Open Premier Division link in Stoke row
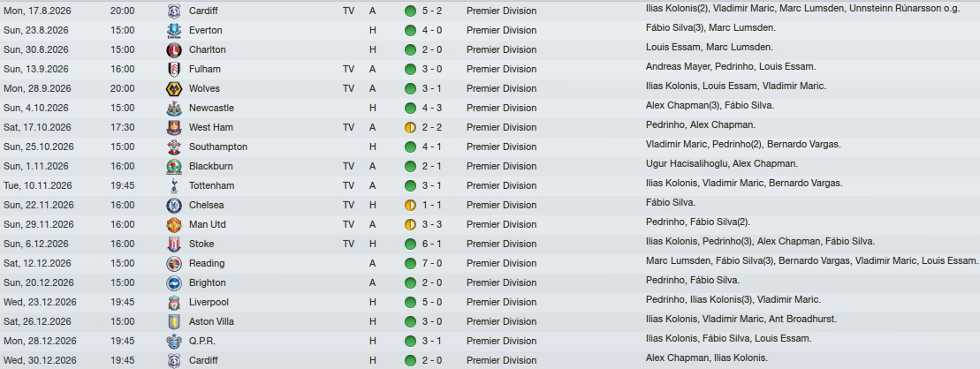This screenshot has height=369, width=980. pyautogui.click(x=501, y=245)
